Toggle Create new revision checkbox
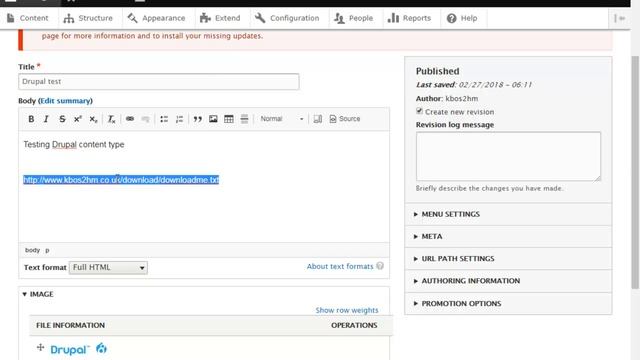The width and height of the screenshot is (640, 360). pos(419,111)
